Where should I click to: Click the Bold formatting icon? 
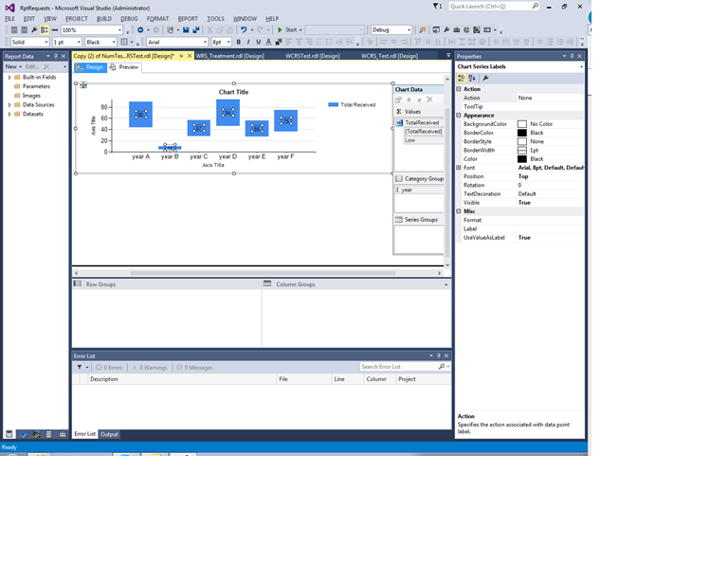point(238,42)
